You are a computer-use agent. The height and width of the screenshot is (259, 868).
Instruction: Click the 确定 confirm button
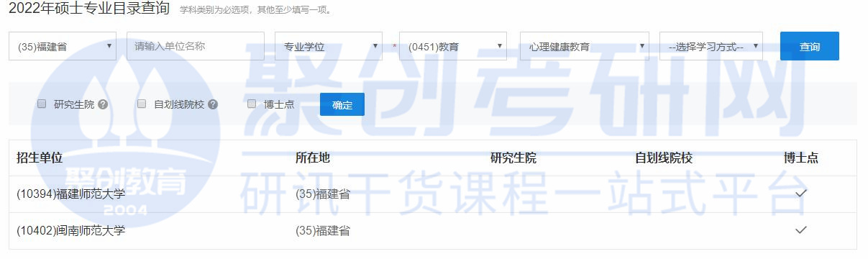pyautogui.click(x=342, y=104)
